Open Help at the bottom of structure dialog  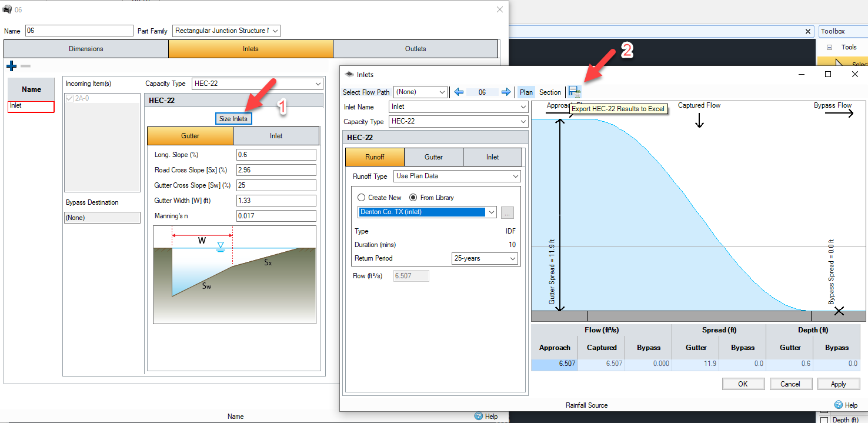point(487,416)
